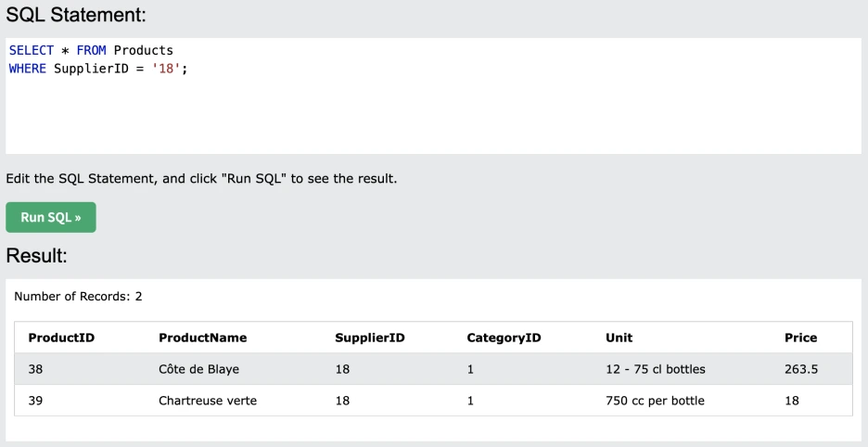The image size is (868, 447).
Task: Select the Chartreuse verte product cell
Action: (x=208, y=401)
